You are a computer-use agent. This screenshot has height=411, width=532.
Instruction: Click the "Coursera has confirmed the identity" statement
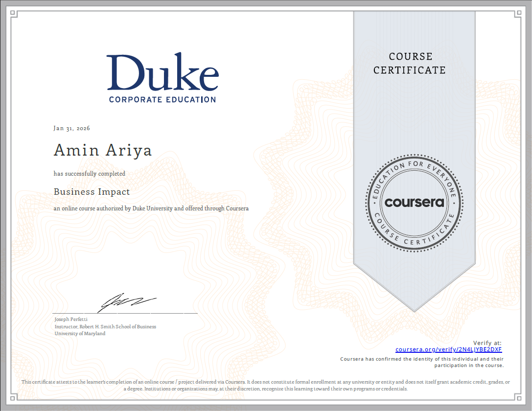pos(422,362)
